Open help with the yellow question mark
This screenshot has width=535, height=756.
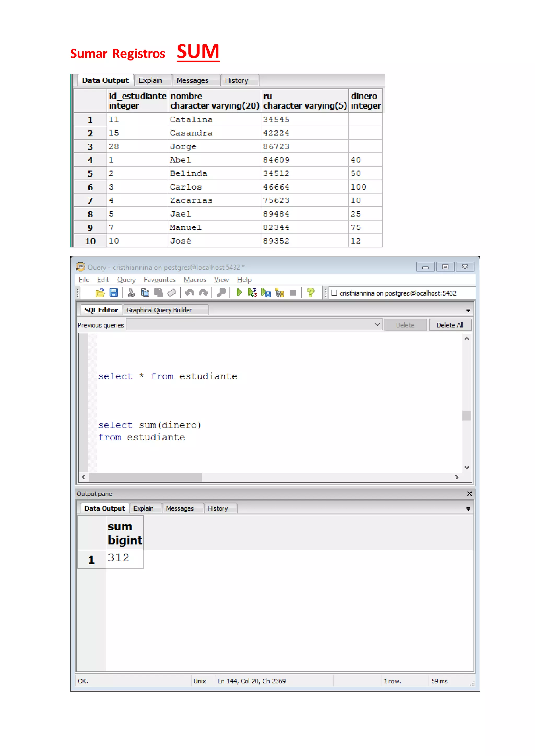(310, 293)
